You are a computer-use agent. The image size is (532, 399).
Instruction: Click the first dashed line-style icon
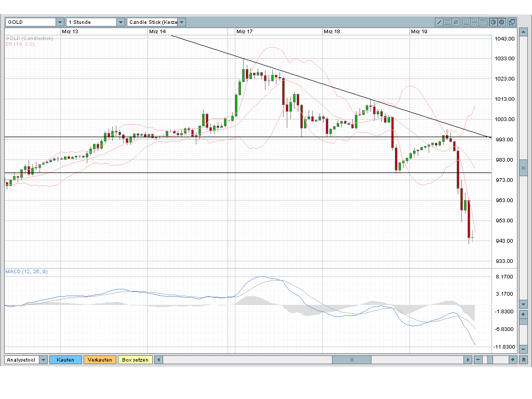[466, 22]
